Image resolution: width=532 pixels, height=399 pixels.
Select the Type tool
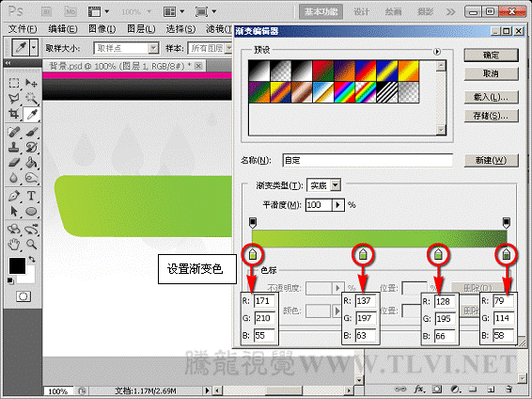pyautogui.click(x=32, y=196)
